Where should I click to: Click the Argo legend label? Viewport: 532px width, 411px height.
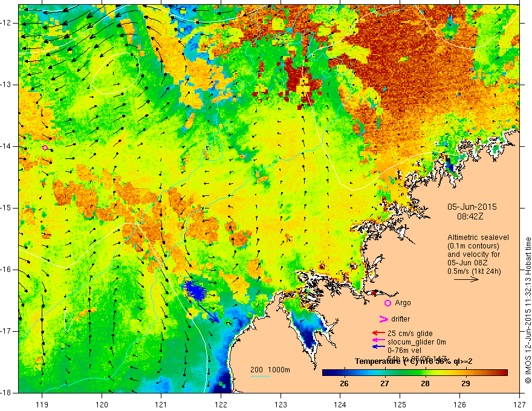(403, 303)
